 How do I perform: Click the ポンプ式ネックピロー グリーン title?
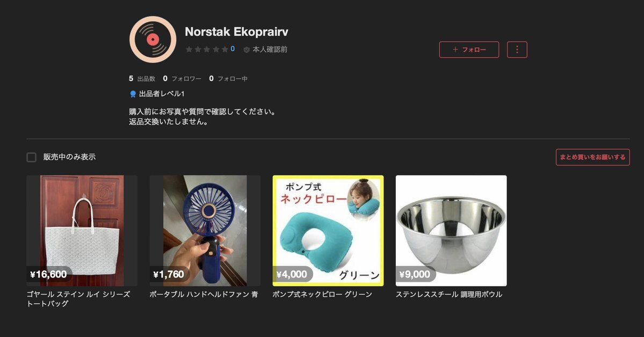[322, 294]
